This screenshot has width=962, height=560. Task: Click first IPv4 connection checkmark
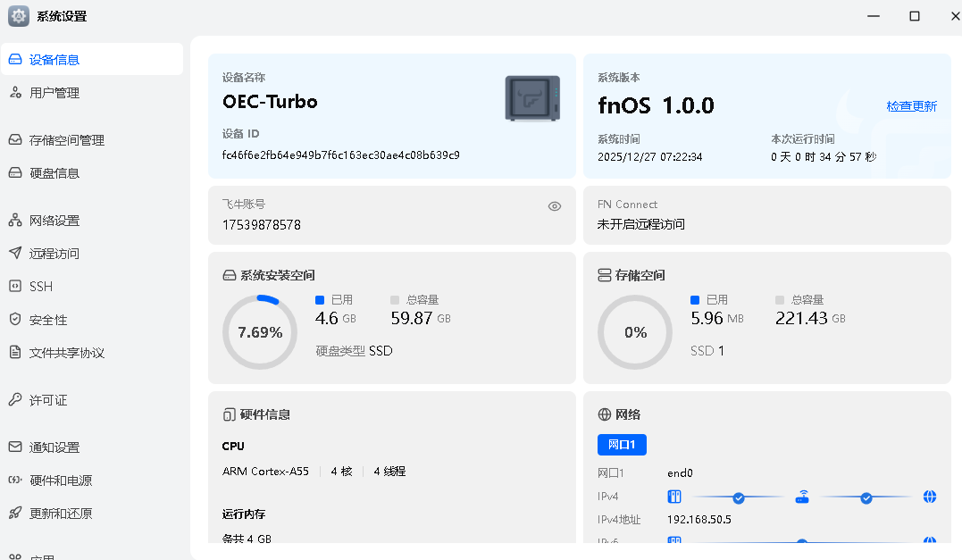click(x=739, y=498)
